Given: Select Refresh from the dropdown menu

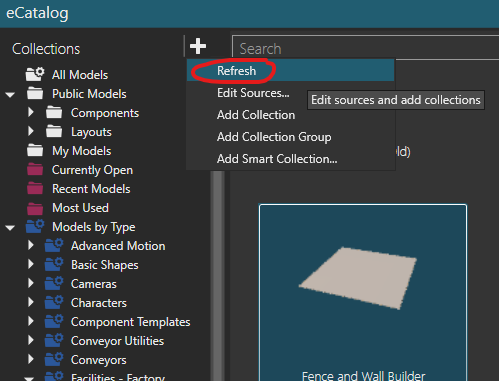Looking at the screenshot, I should coord(290,71).
